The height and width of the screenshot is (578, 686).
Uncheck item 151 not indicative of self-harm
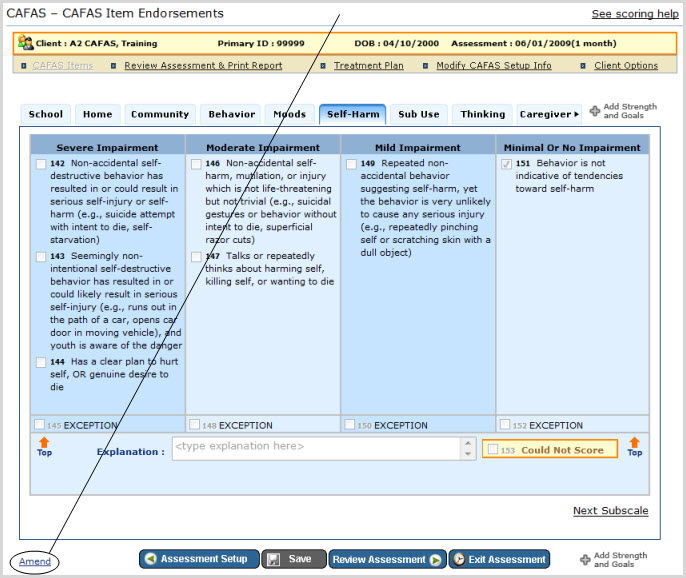point(506,164)
